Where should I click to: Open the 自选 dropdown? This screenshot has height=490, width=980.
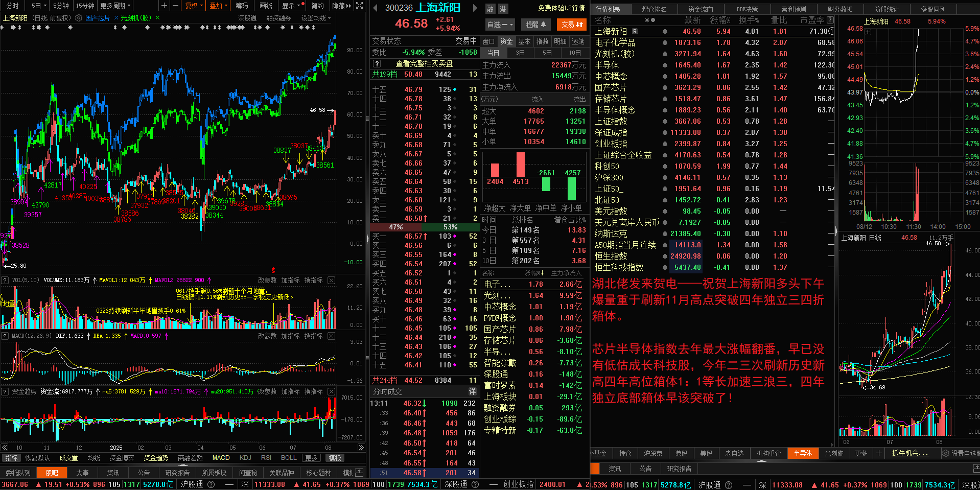(x=499, y=25)
